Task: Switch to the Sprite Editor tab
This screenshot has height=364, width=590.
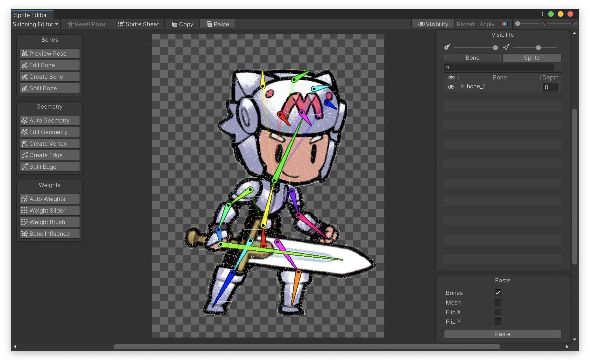Action: pos(30,15)
